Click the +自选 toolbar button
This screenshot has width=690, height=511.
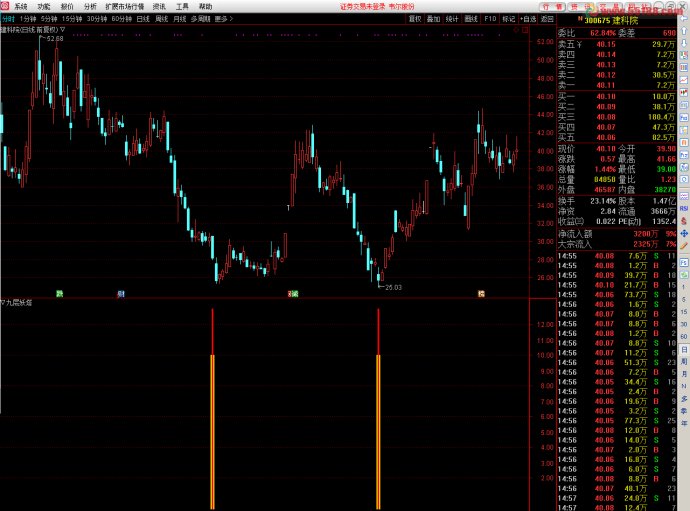tap(528, 19)
